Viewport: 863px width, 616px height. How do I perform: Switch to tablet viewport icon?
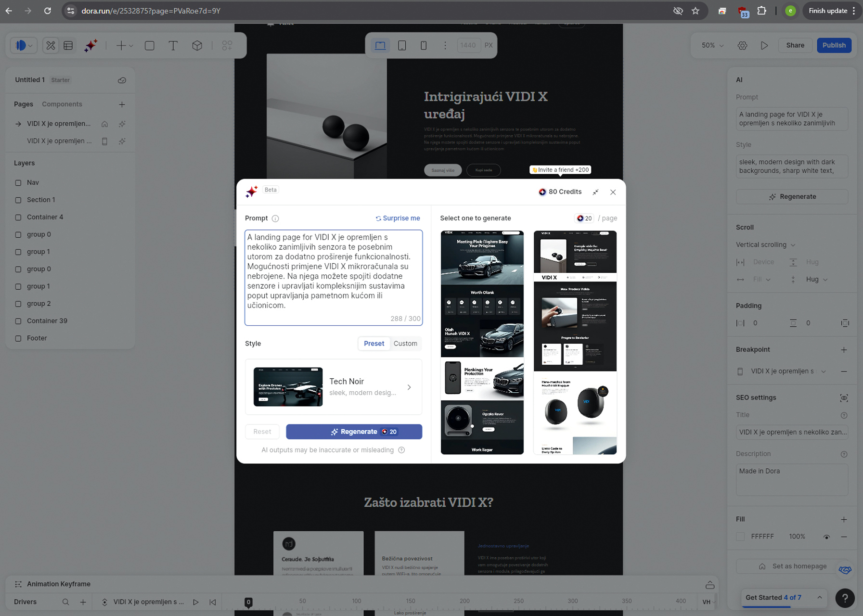point(402,45)
